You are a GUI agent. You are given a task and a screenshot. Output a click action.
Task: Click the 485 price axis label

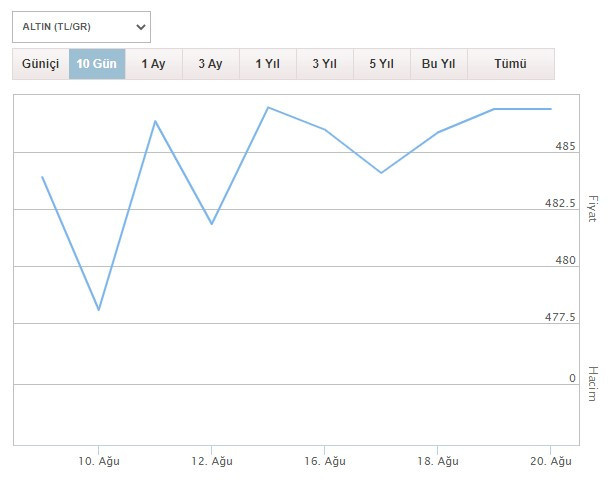[565, 146]
